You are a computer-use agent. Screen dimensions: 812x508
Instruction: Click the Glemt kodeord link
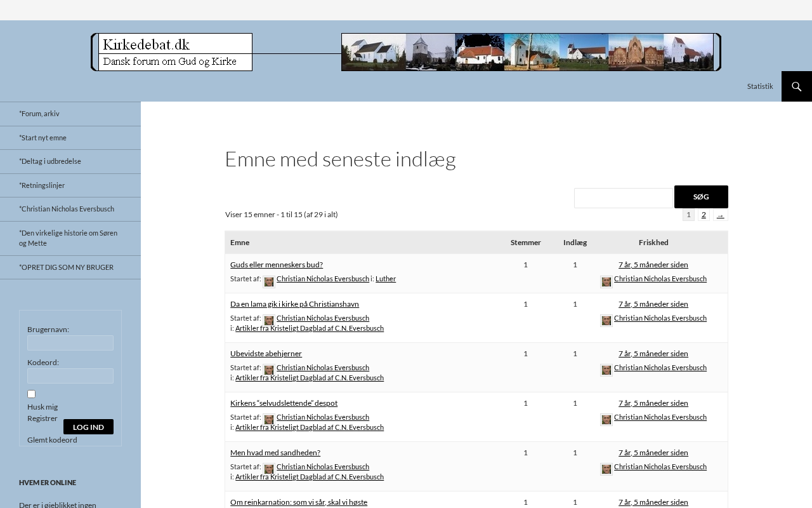coord(52,440)
